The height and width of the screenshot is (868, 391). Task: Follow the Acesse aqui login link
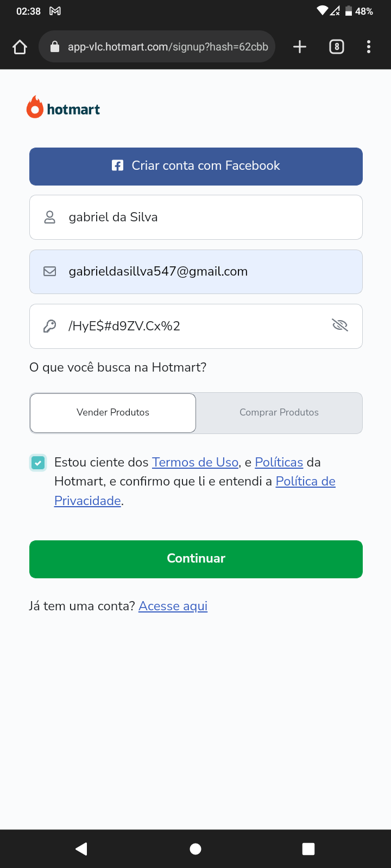tap(173, 606)
